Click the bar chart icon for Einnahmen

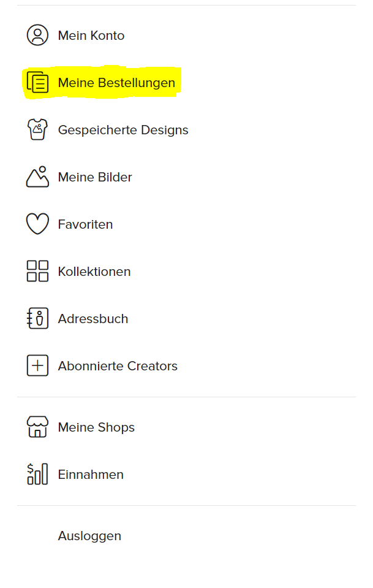point(37,474)
